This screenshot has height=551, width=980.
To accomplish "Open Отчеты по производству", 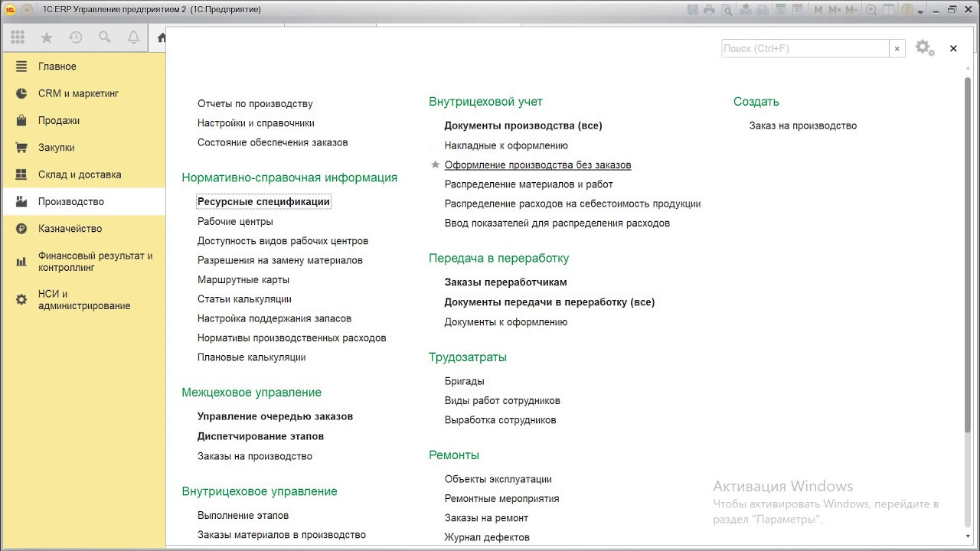I will pos(255,103).
